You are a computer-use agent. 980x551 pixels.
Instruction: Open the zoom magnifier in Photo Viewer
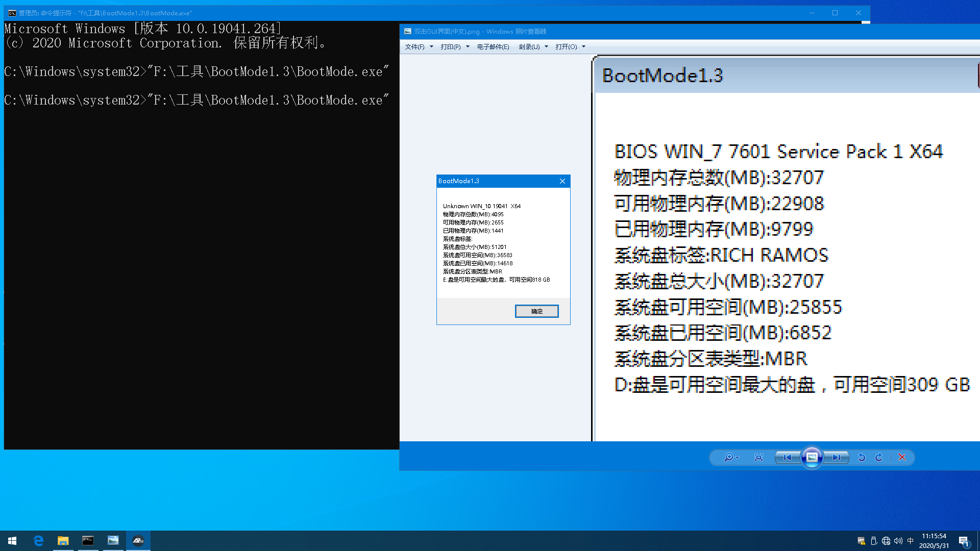point(731,458)
